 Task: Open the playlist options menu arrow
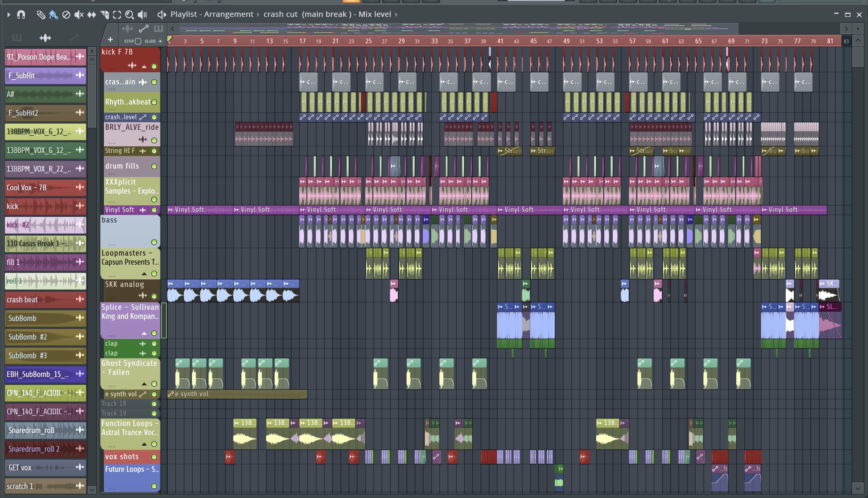pyautogui.click(x=9, y=14)
